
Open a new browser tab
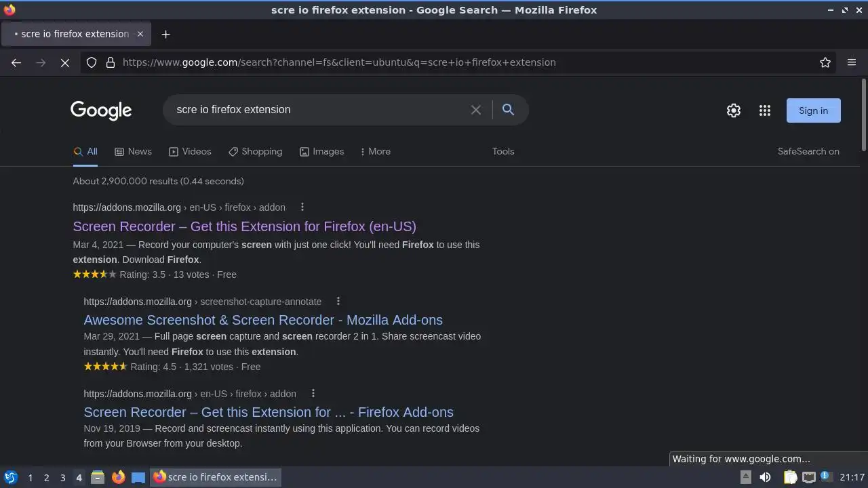click(165, 34)
